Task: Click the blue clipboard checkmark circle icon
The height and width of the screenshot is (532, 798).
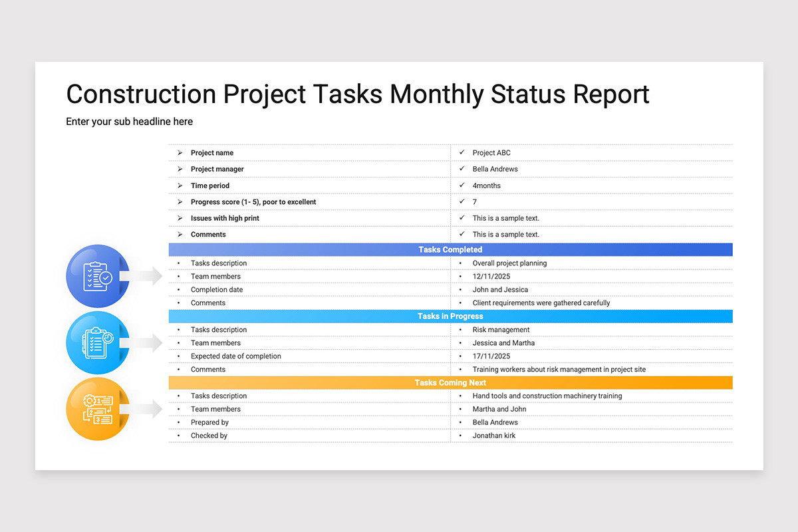Action: tap(98, 276)
